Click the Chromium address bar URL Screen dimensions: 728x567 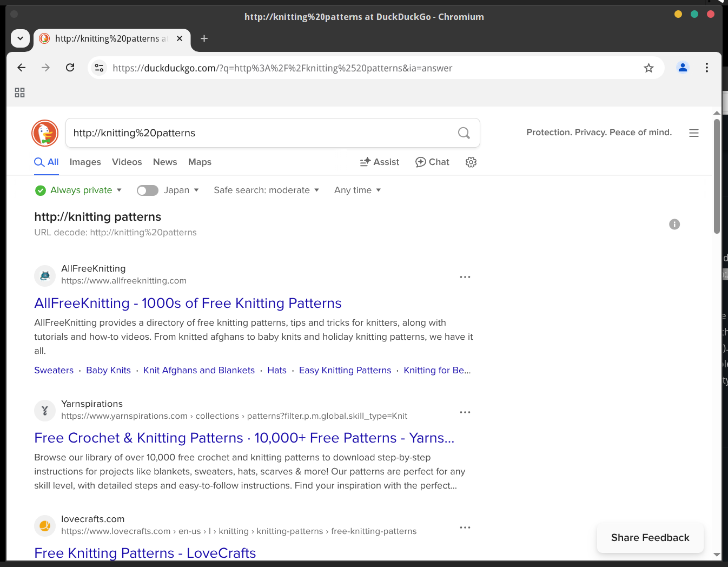point(282,68)
